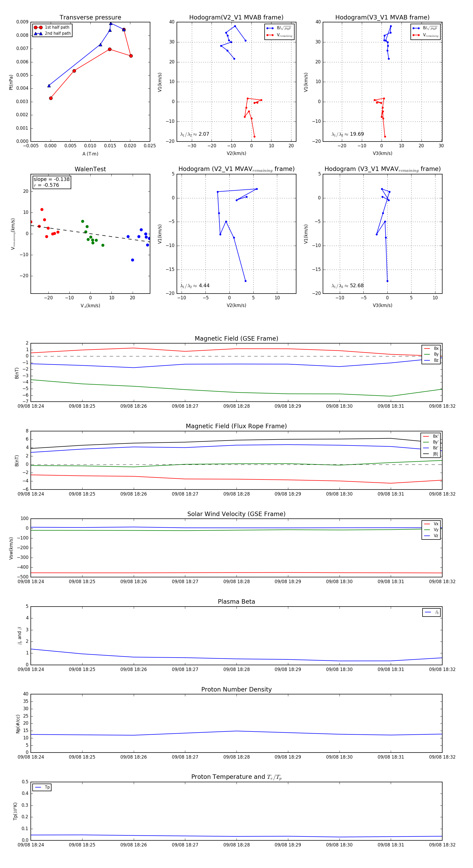Click the 'slope = -0.138' annotation
Image resolution: width=473 pixels, height=868 pixels.
(x=52, y=179)
